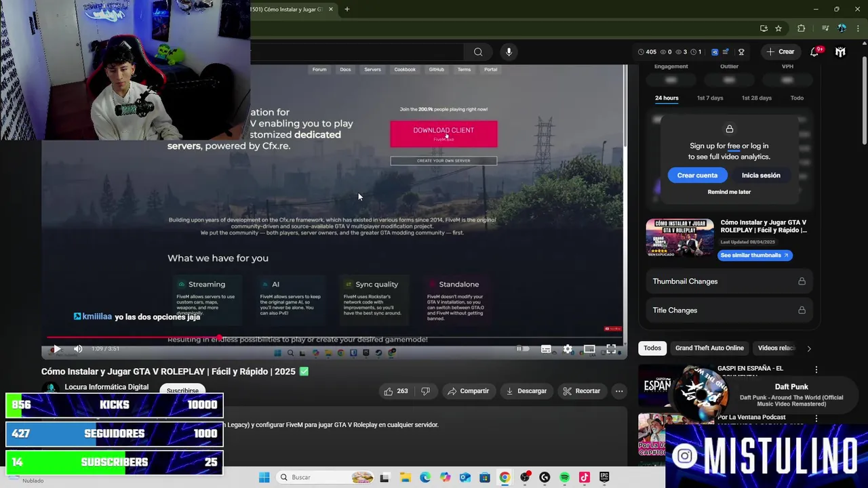The height and width of the screenshot is (488, 868).
Task: Open Epic Games Launcher from taskbar
Action: [604, 477]
